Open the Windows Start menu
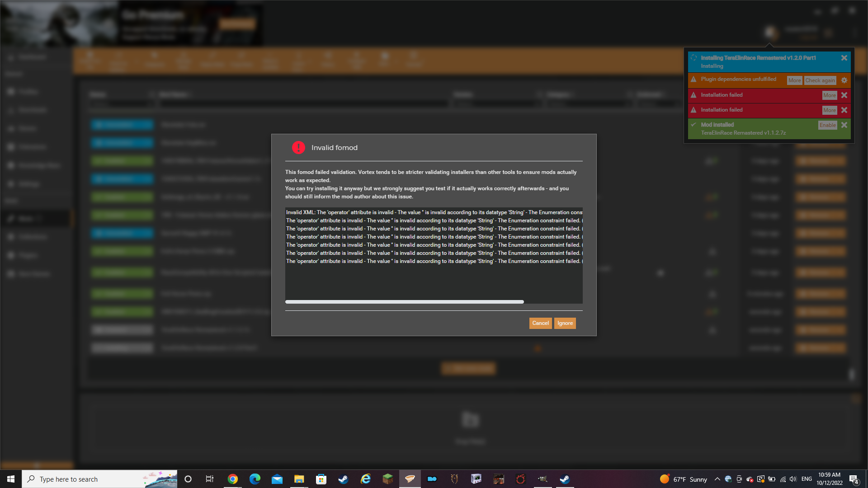The image size is (868, 488). pyautogui.click(x=11, y=479)
